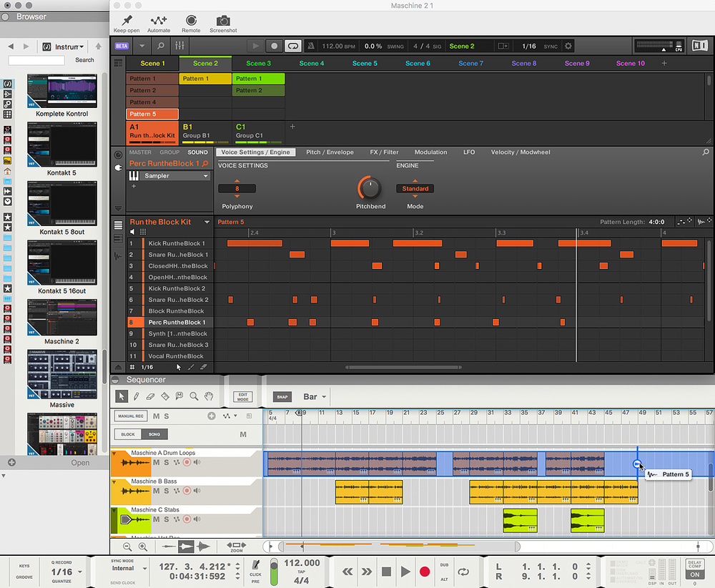Select the Eraser tool in the Sequencer
The width and height of the screenshot is (715, 588).
[x=150, y=396]
